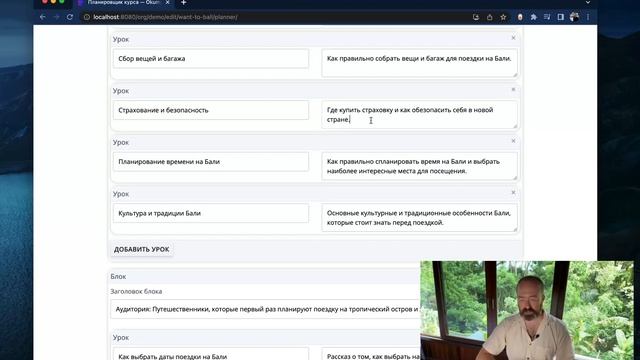Viewport: 640px width, 360px height.
Task: Click the install app icon in address bar
Action: click(x=476, y=17)
